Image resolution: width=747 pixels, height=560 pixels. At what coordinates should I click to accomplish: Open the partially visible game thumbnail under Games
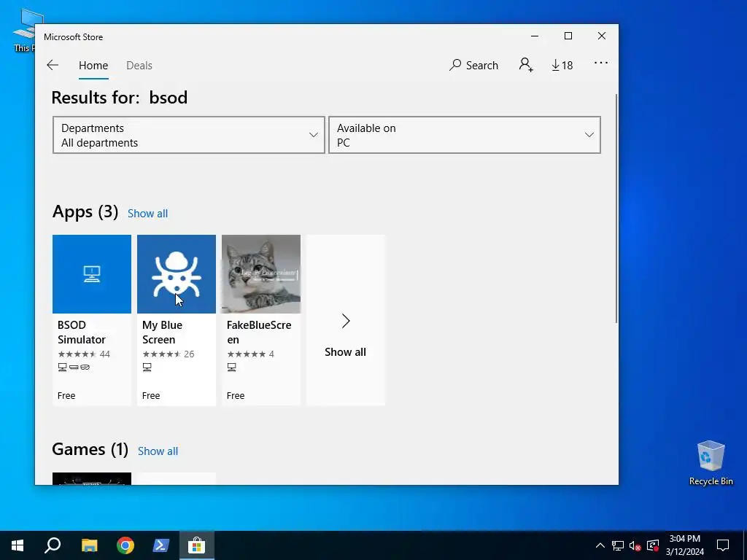[92, 478]
